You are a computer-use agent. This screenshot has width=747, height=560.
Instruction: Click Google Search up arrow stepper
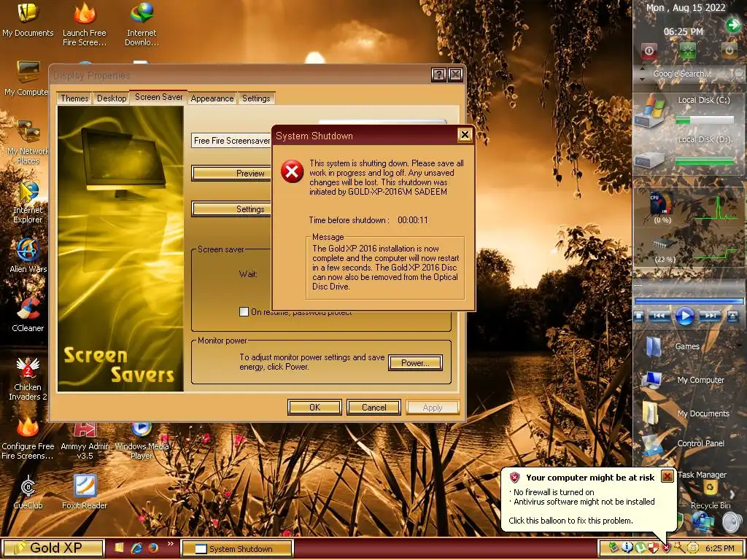642,69
